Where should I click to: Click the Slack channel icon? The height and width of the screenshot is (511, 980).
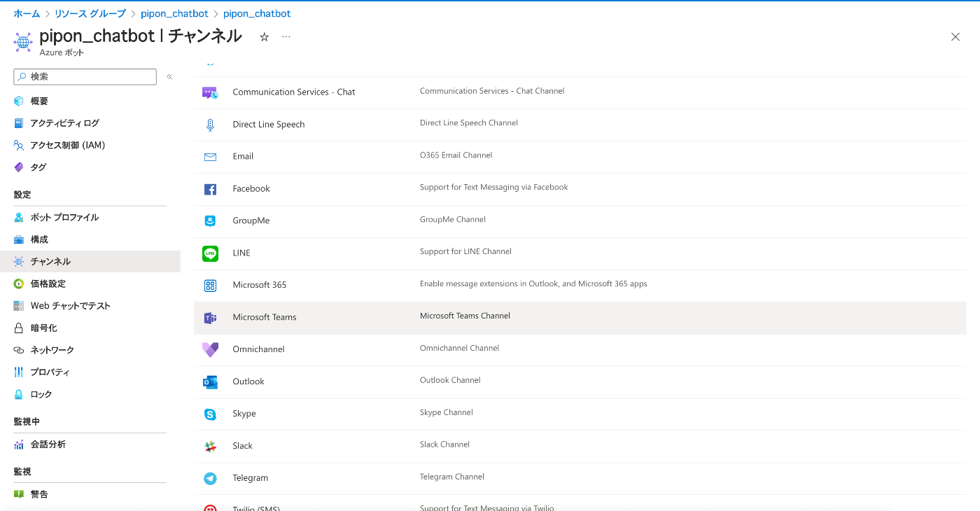(210, 447)
